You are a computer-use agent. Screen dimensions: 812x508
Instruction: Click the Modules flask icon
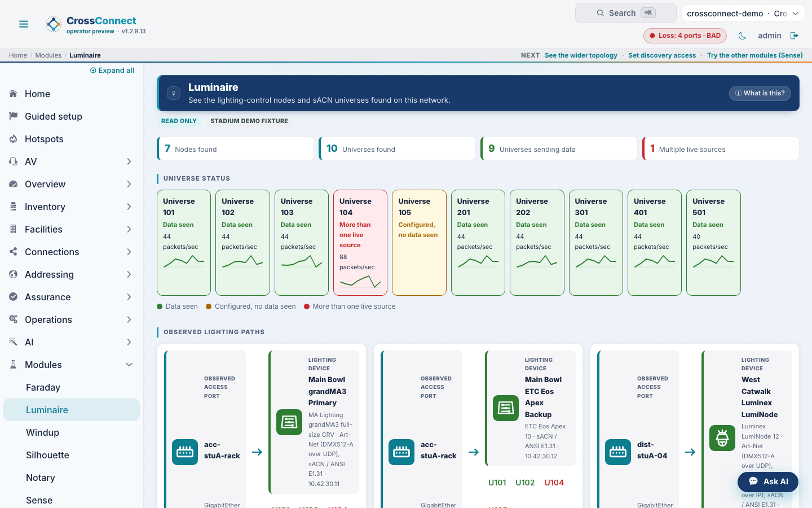point(13,365)
